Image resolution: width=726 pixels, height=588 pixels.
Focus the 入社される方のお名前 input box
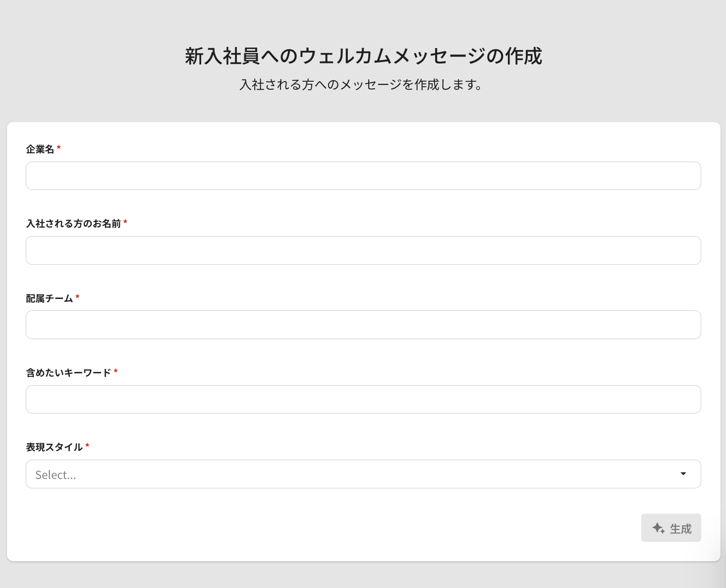(x=363, y=250)
